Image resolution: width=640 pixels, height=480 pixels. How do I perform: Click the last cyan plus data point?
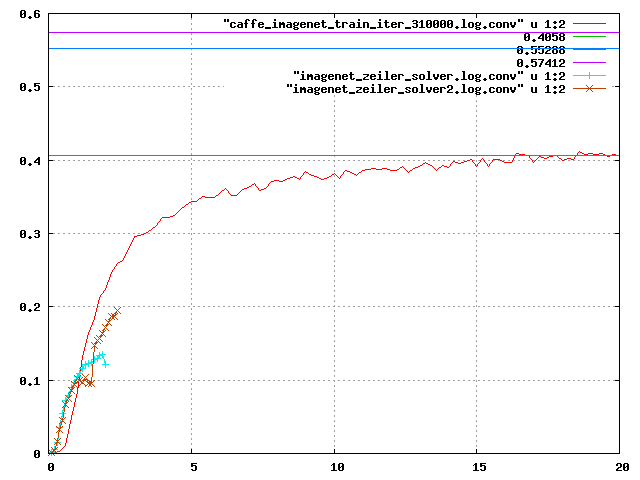pyautogui.click(x=106, y=364)
